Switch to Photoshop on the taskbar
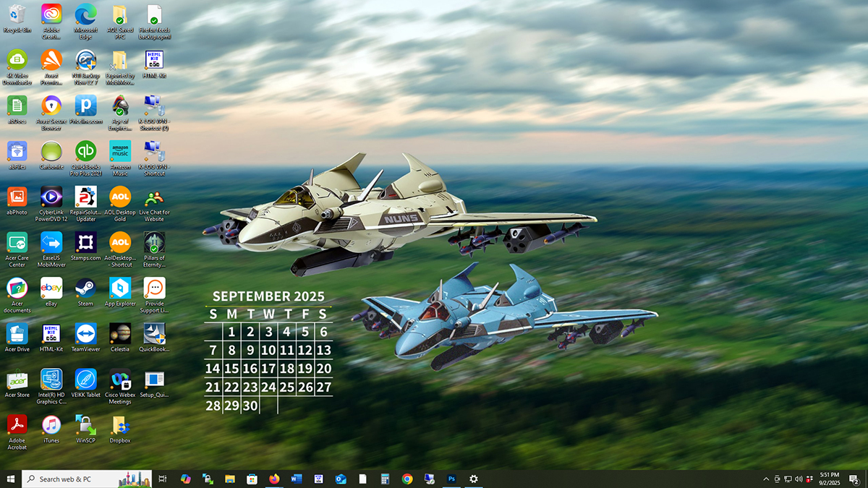The image size is (868, 488). (x=451, y=479)
